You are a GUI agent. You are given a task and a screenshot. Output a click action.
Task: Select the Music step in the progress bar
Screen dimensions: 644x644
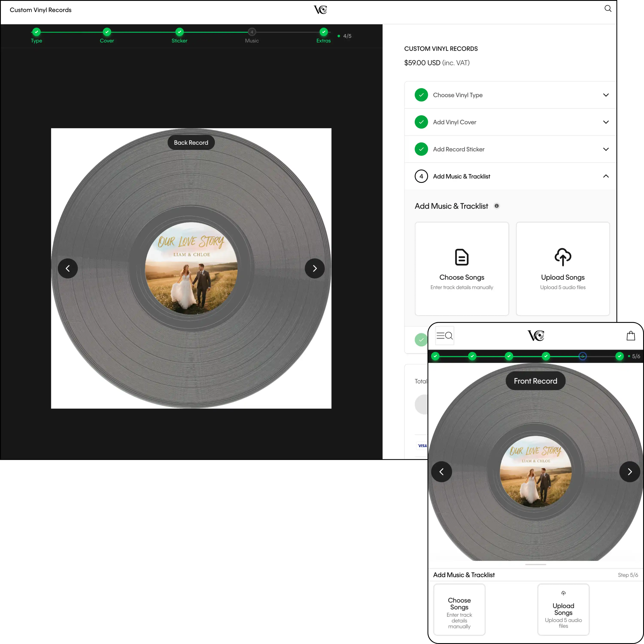point(252,32)
